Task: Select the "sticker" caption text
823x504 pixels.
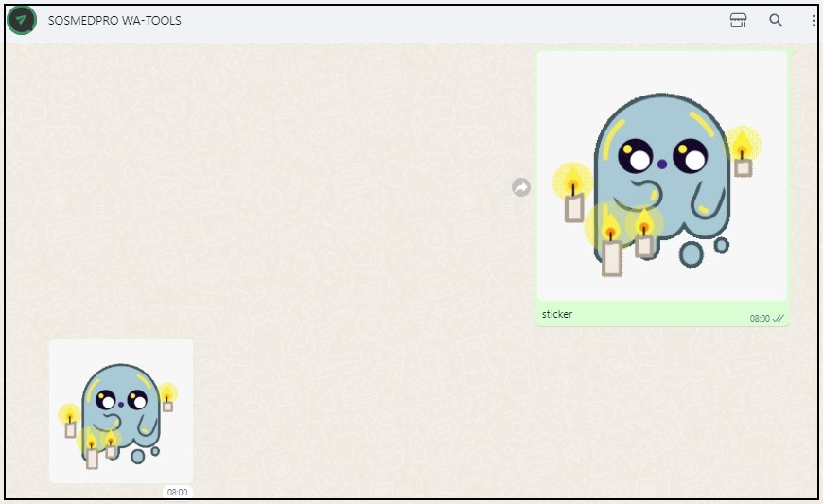Action: pyautogui.click(x=557, y=314)
